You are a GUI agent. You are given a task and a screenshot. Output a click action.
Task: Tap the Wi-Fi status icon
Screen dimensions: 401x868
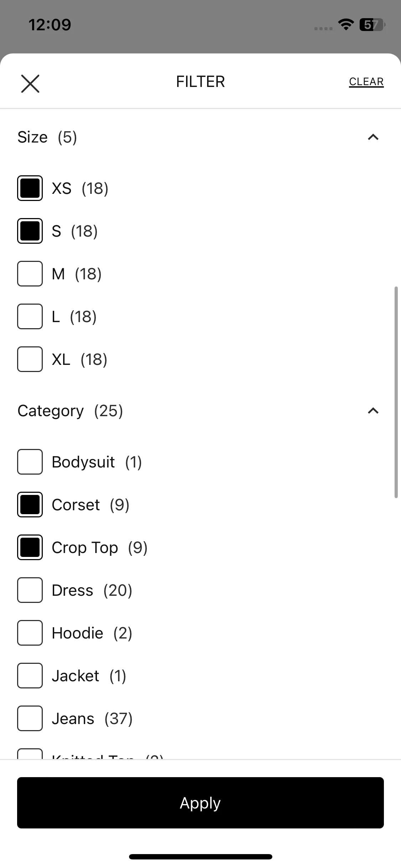[346, 25]
